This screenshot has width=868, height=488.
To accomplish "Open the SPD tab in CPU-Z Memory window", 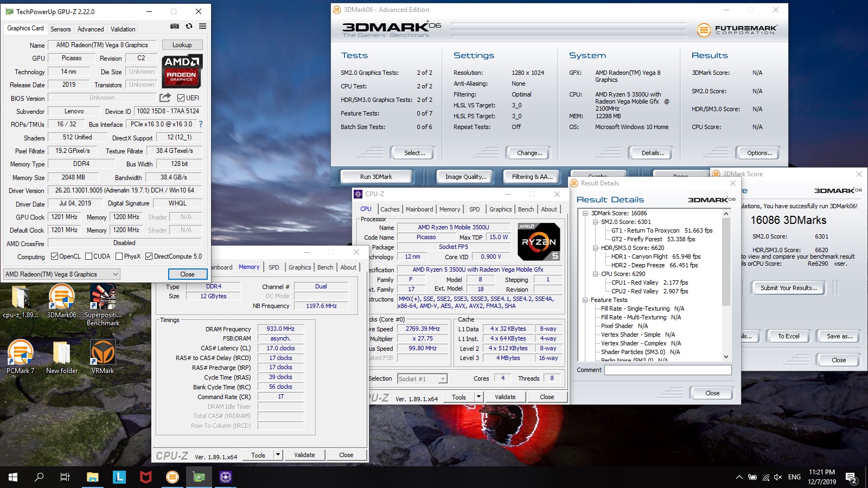I will point(274,267).
